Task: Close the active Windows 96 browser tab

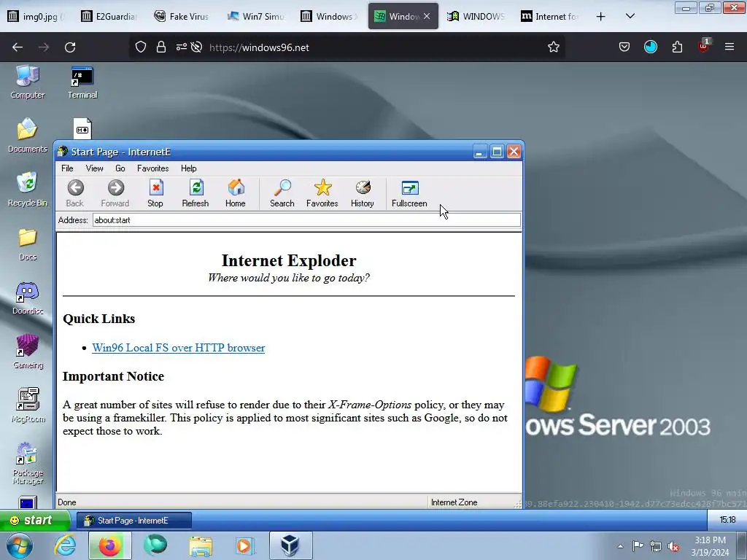Action: pos(427,16)
